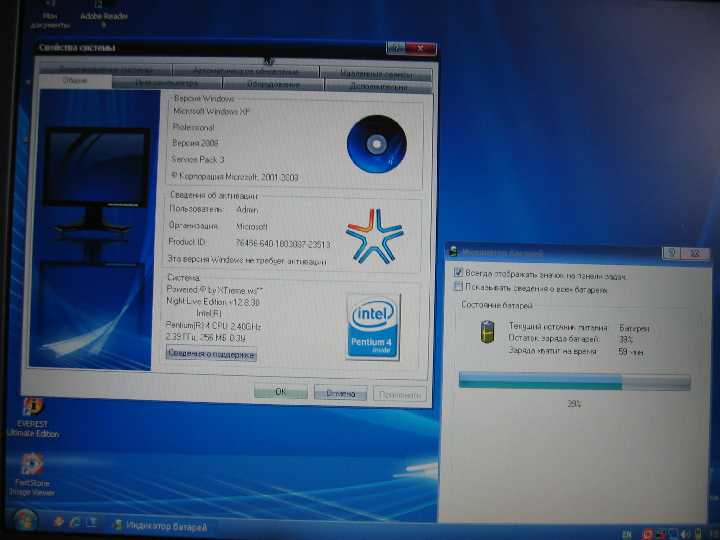Screen dimensions: 720x540
Task: Open EVEREST Ultimate Edition desktop icon
Action: point(32,417)
